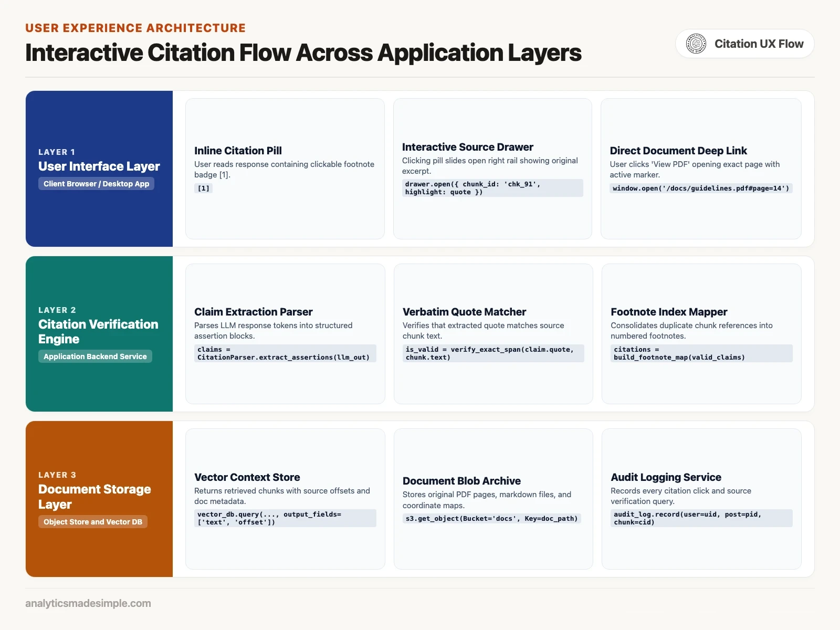The width and height of the screenshot is (840, 630).
Task: Click the User Interface Layer heading
Action: click(x=99, y=166)
